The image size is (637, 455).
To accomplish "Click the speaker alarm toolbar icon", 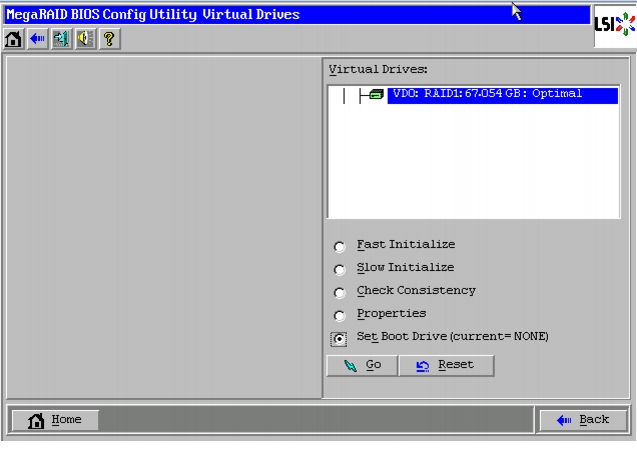I will pos(85,39).
